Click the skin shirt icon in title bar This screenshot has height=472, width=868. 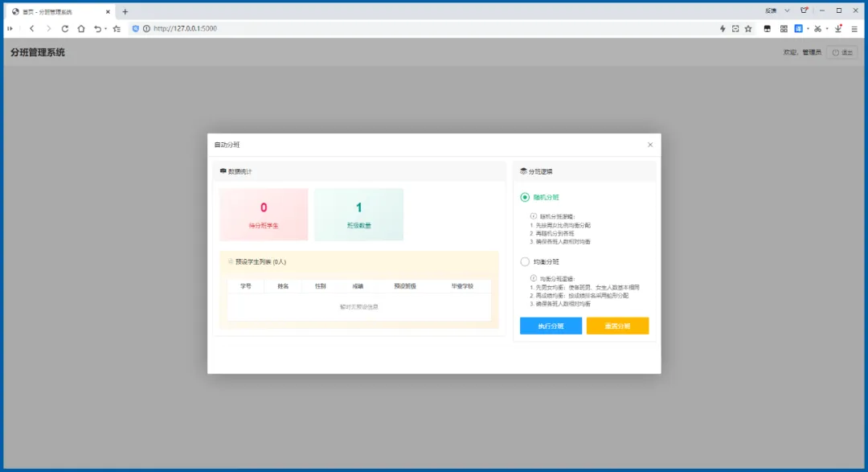(x=805, y=10)
